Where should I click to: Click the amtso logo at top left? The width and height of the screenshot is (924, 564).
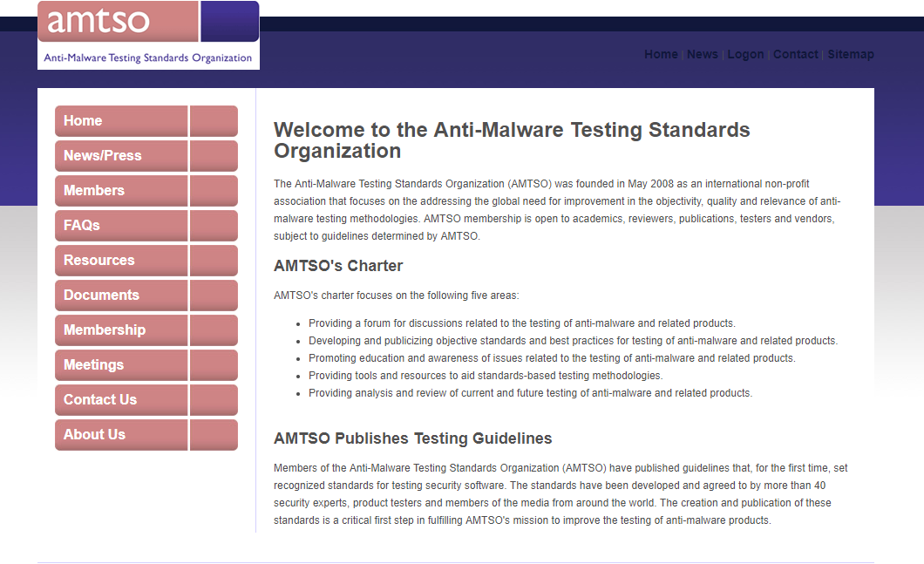point(148,36)
